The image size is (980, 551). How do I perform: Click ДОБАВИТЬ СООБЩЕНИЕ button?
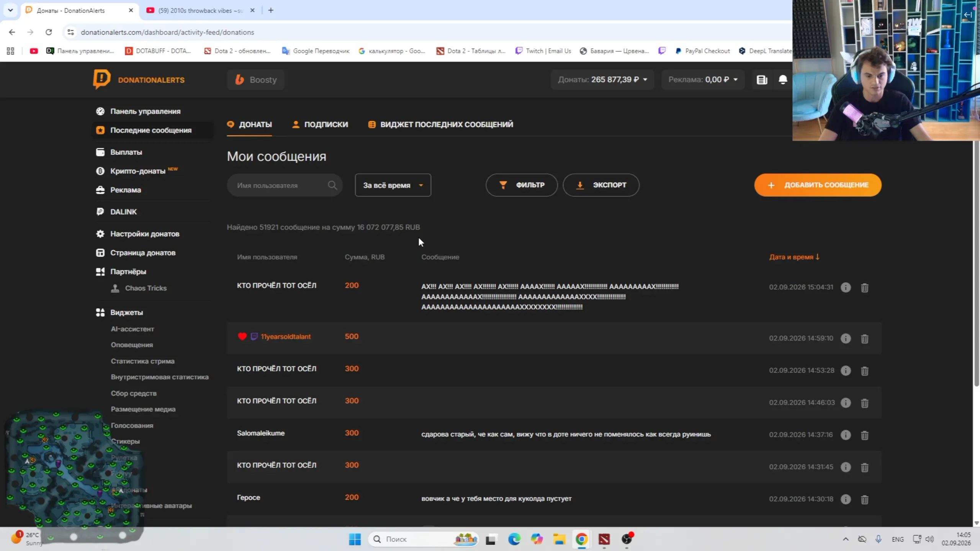[x=818, y=185]
